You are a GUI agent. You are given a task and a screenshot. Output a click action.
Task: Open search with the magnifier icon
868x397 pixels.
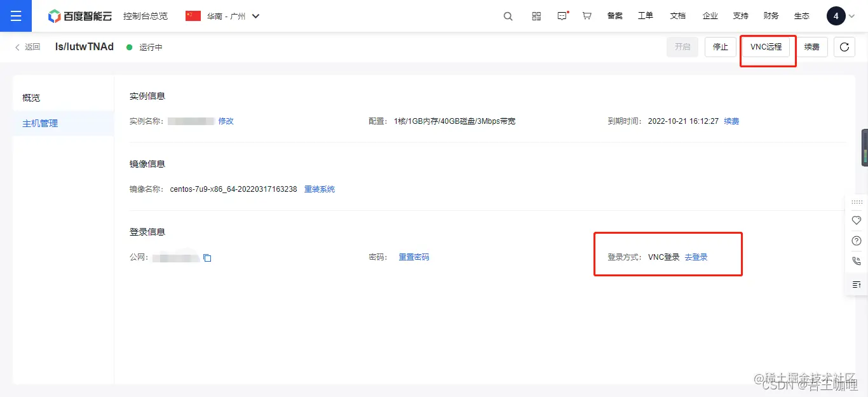coord(507,15)
